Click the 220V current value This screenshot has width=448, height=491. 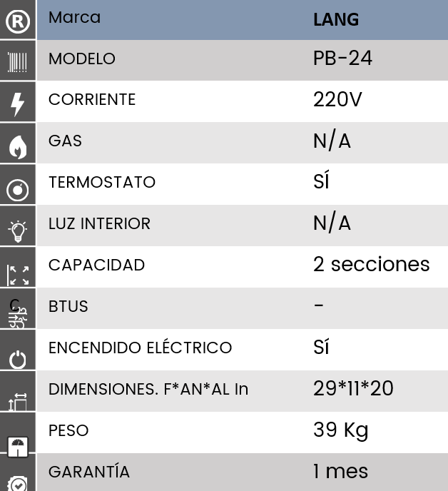coord(337,100)
